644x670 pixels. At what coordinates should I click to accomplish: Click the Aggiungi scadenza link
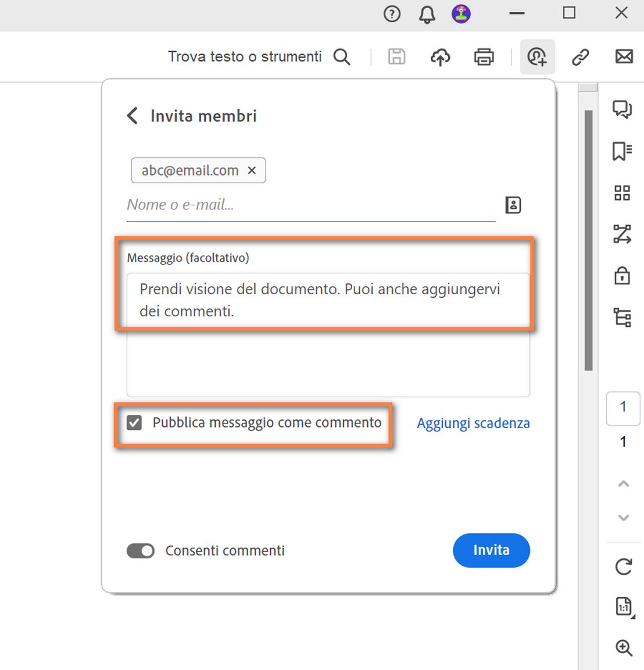(x=473, y=423)
